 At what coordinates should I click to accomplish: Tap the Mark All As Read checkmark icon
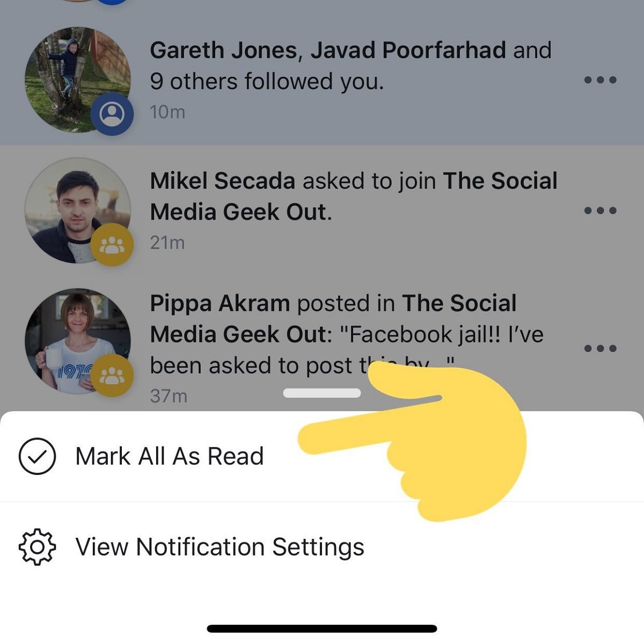37,456
